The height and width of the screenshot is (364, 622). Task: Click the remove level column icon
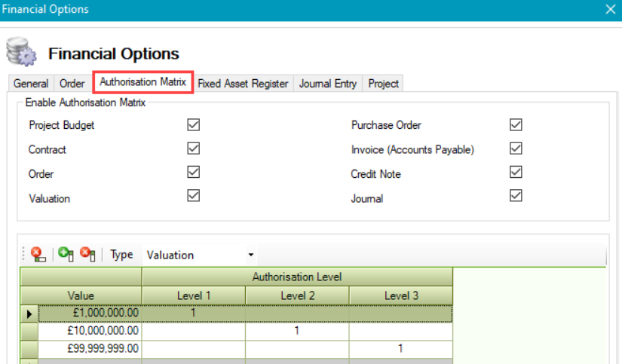coord(88,255)
